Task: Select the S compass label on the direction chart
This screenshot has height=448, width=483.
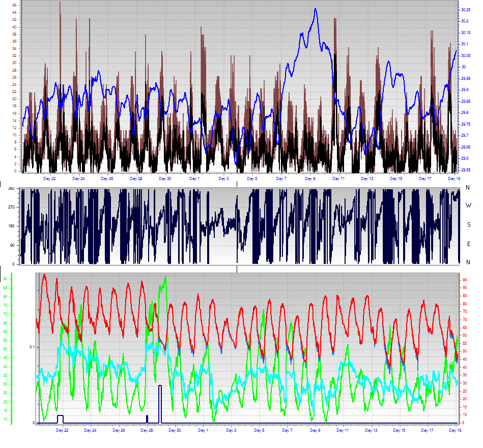Action: pos(469,225)
